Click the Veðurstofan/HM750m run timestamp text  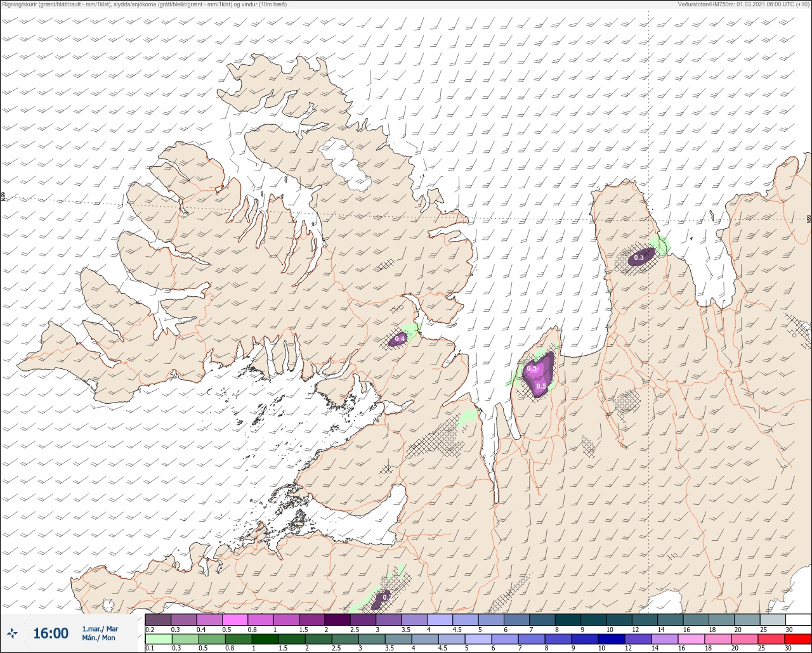743,4
